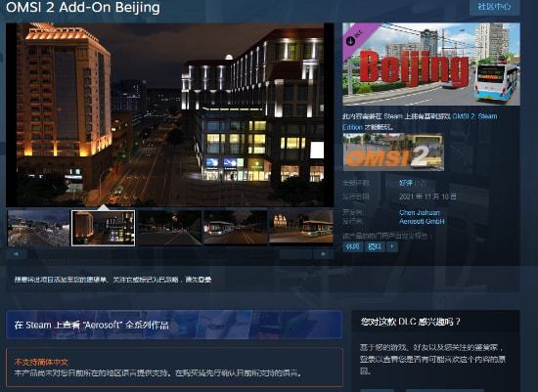Click the first tag 休闲
This screenshot has height=392, width=538.
[x=353, y=247]
